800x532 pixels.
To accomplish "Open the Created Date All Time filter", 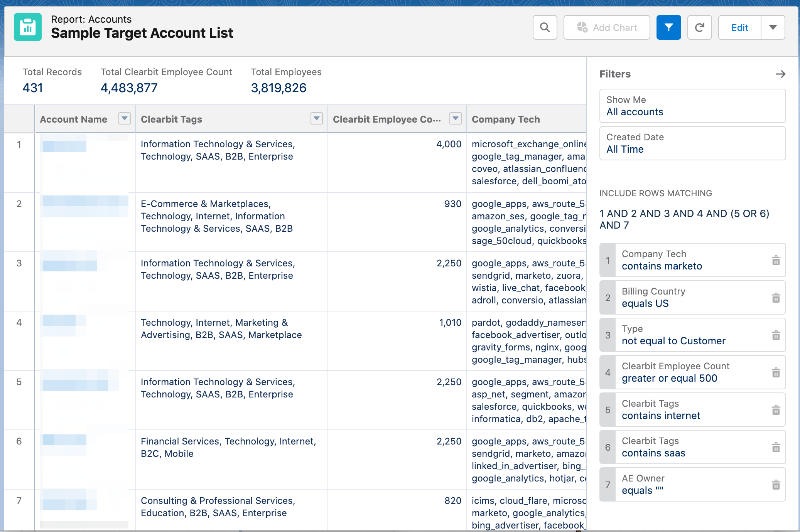I will (x=692, y=143).
